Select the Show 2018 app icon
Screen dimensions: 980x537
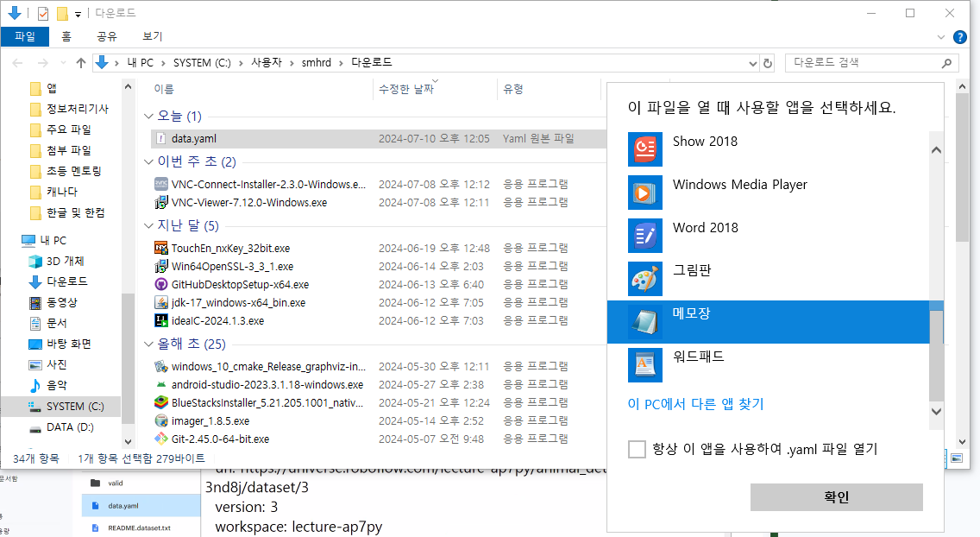point(645,149)
